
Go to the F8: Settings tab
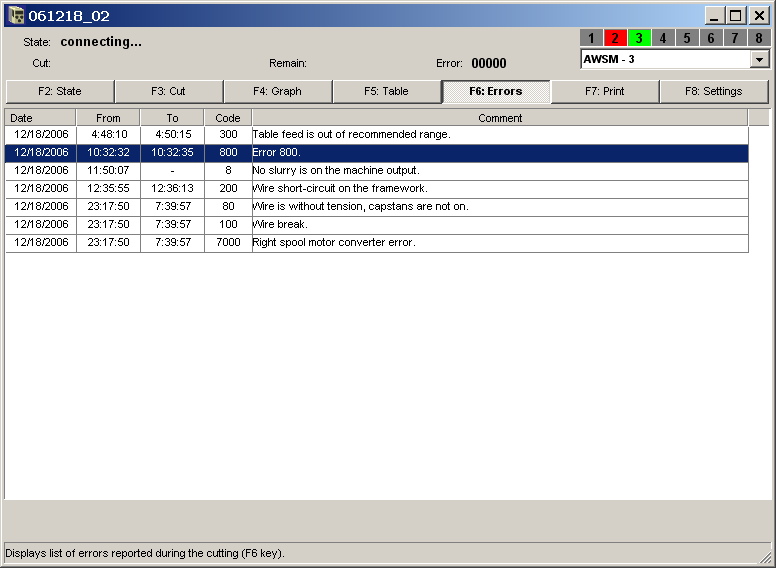click(713, 91)
